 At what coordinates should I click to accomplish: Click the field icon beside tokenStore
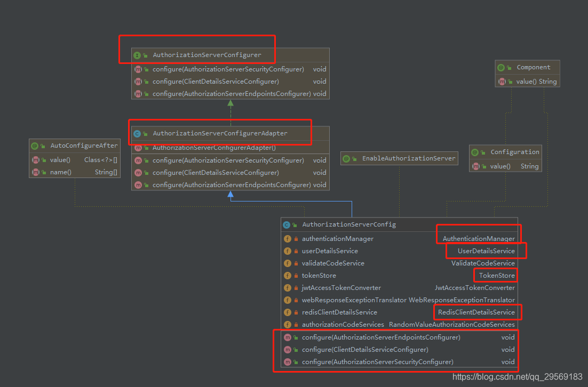click(x=288, y=275)
